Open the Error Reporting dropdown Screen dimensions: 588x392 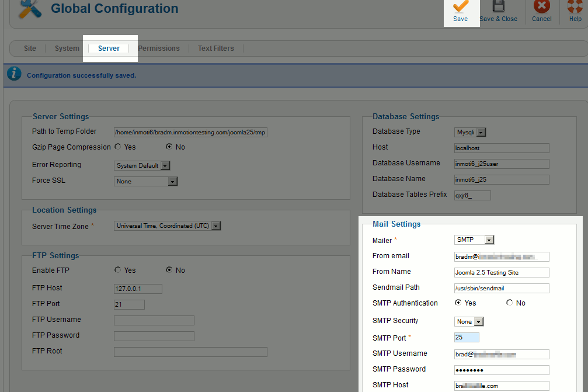coord(142,166)
